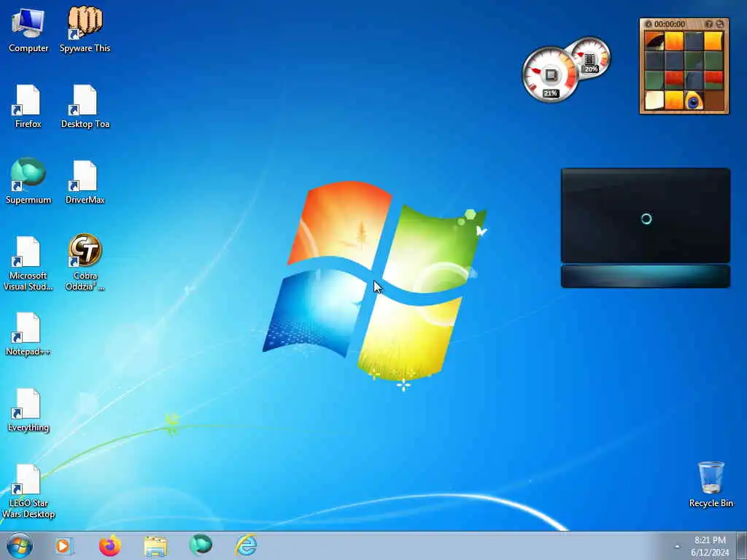Open Windows Explorer from the taskbar
The image size is (747, 560).
tap(155, 546)
